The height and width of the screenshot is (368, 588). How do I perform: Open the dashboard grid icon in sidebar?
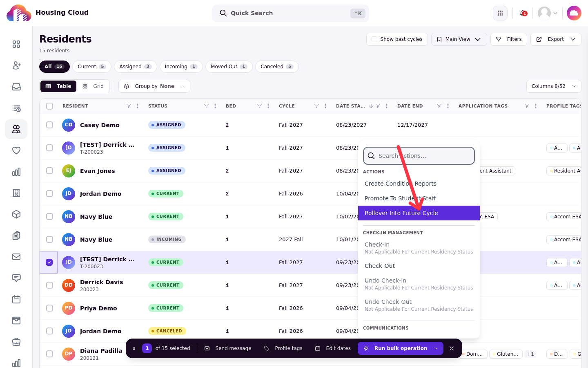point(16,44)
